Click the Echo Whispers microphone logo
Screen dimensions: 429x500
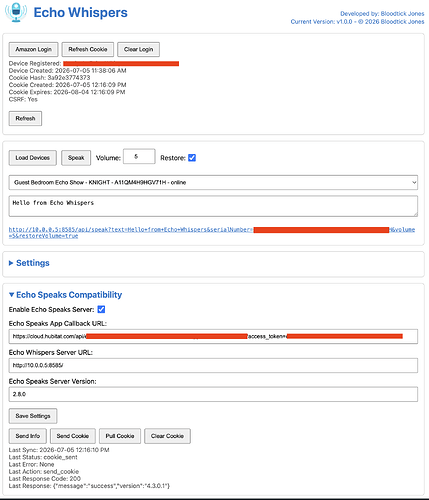[x=16, y=13]
